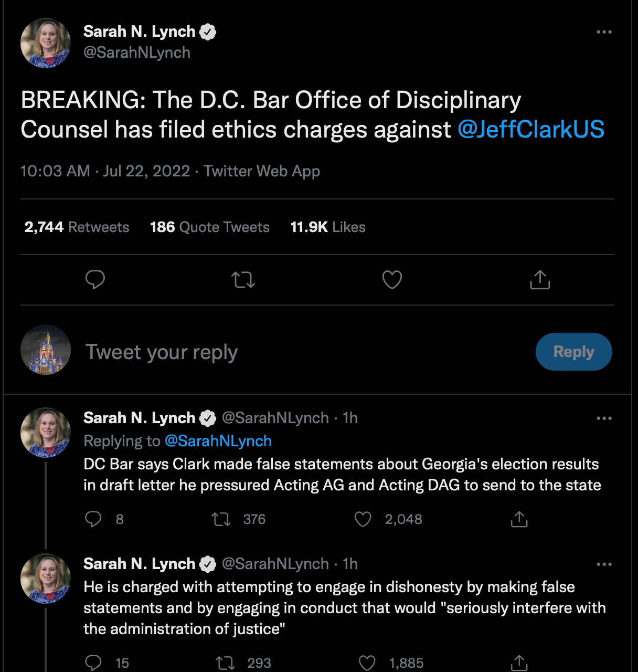This screenshot has width=638, height=672.
Task: Open more options menu on the main tweet
Action: (x=604, y=33)
